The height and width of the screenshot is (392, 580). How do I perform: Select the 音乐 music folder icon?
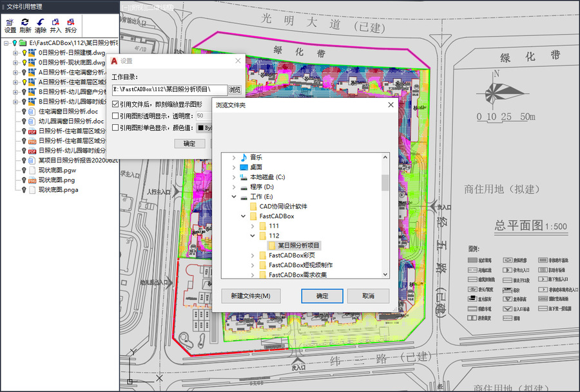[x=244, y=157]
